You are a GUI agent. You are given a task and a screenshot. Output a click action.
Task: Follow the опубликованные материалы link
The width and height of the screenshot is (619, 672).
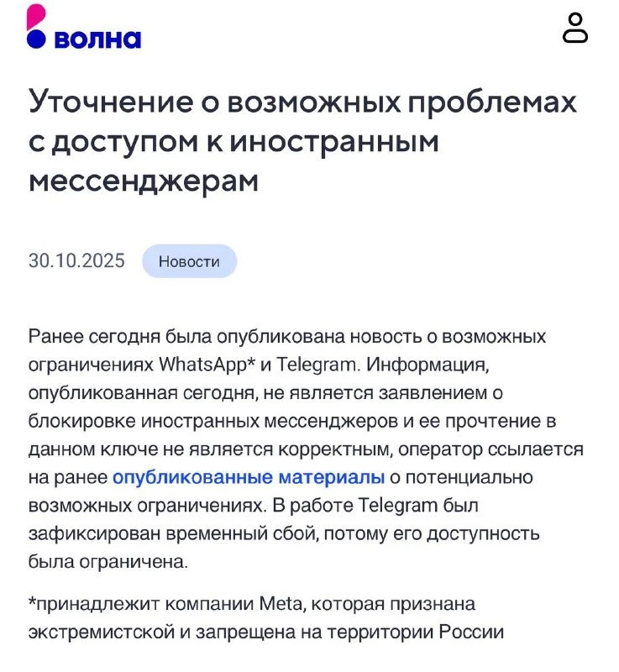pyautogui.click(x=249, y=477)
